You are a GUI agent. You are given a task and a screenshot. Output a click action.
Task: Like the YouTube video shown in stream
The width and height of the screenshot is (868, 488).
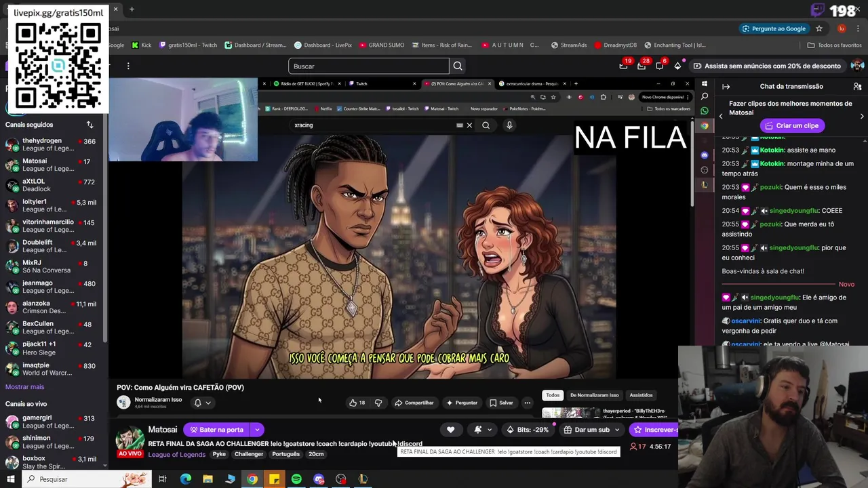357,403
